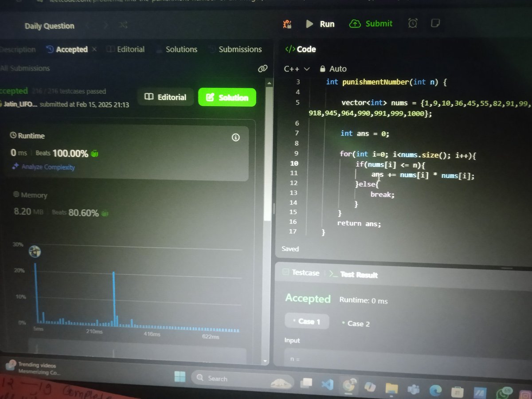Click the shuffle question icon after Daily Question
The height and width of the screenshot is (399, 532).
click(123, 26)
